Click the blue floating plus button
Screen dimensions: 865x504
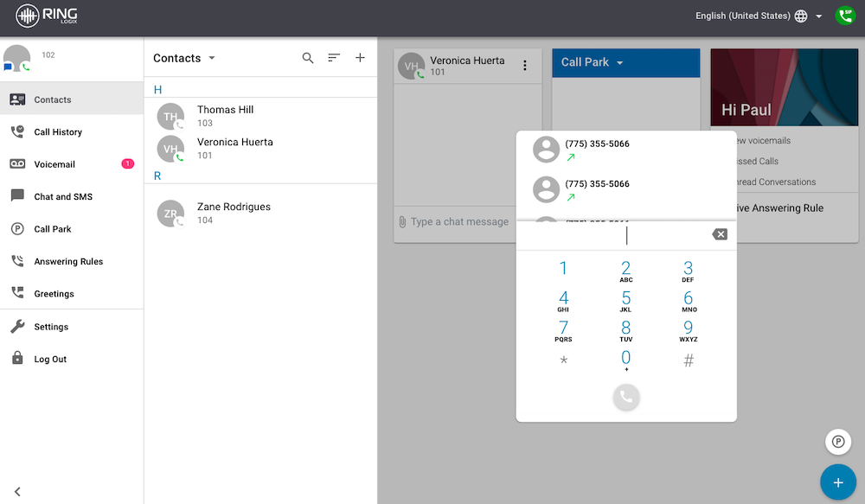[838, 482]
